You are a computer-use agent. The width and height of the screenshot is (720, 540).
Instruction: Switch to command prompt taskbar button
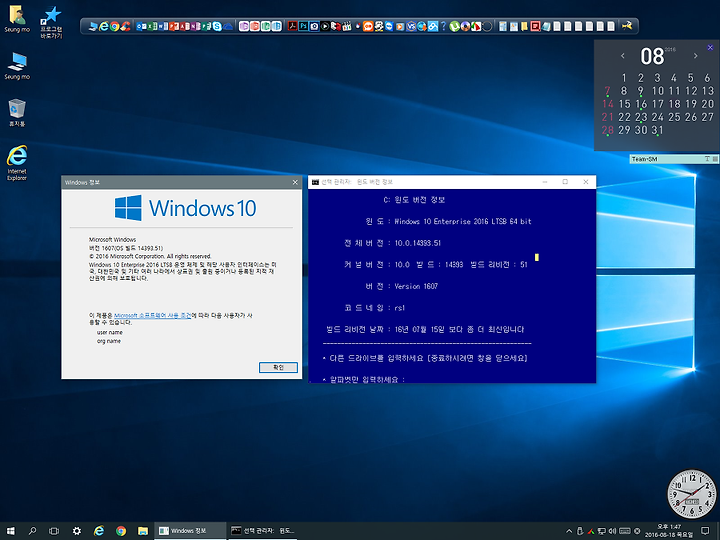pyautogui.click(x=264, y=531)
